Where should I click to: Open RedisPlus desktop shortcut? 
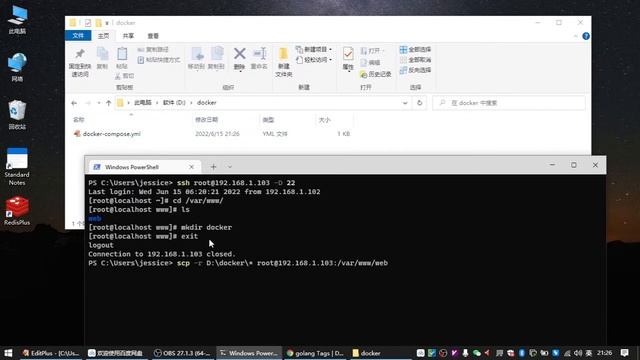[17, 211]
